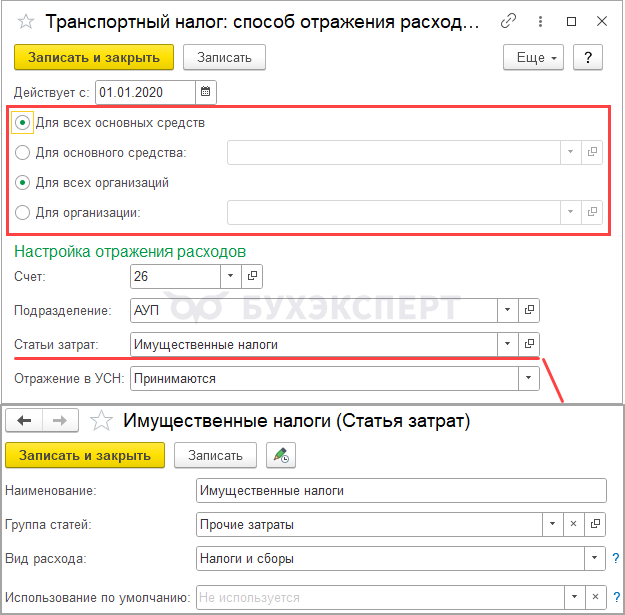Open Еще menu
This screenshot has width=625, height=615.
[533, 57]
